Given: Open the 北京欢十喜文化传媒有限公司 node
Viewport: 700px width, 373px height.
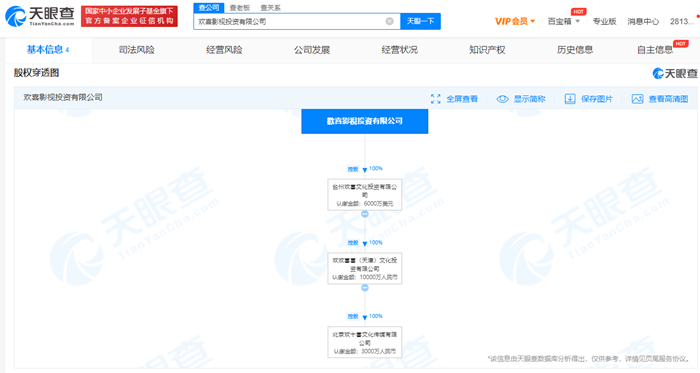Looking at the screenshot, I should point(365,342).
